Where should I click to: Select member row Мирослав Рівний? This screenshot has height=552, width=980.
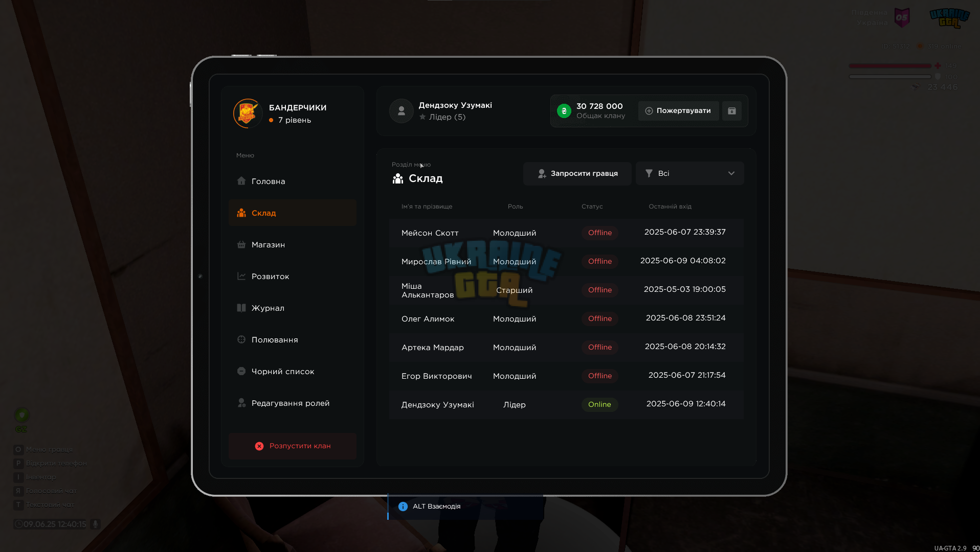566,262
